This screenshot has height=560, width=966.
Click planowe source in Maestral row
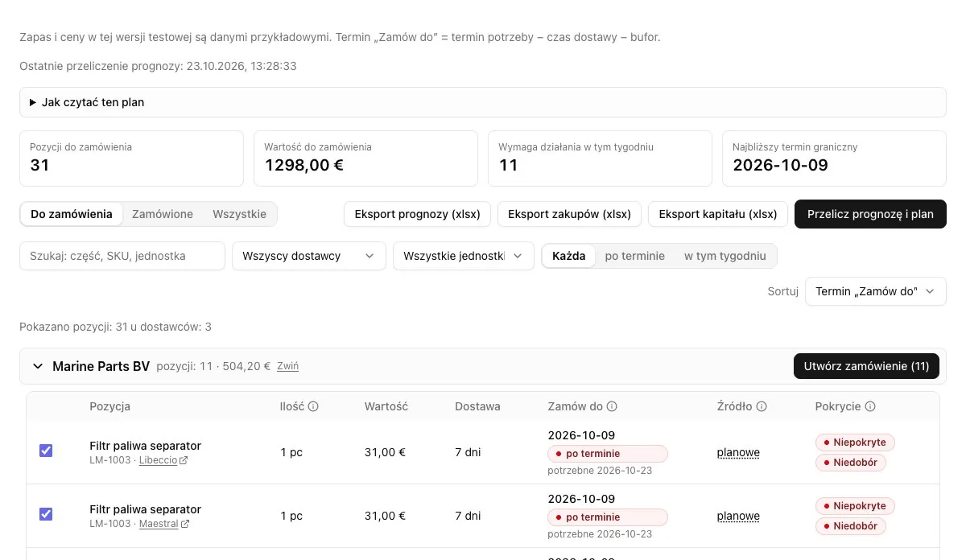[x=738, y=516]
